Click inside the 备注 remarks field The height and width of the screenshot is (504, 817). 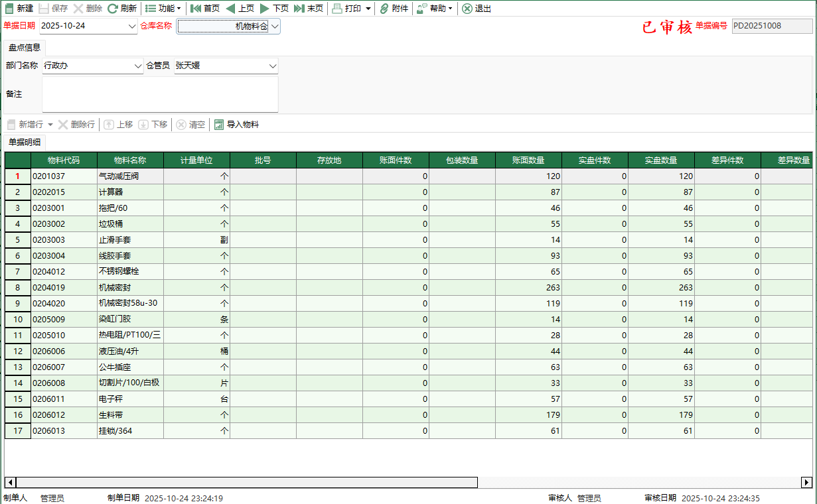coord(160,95)
